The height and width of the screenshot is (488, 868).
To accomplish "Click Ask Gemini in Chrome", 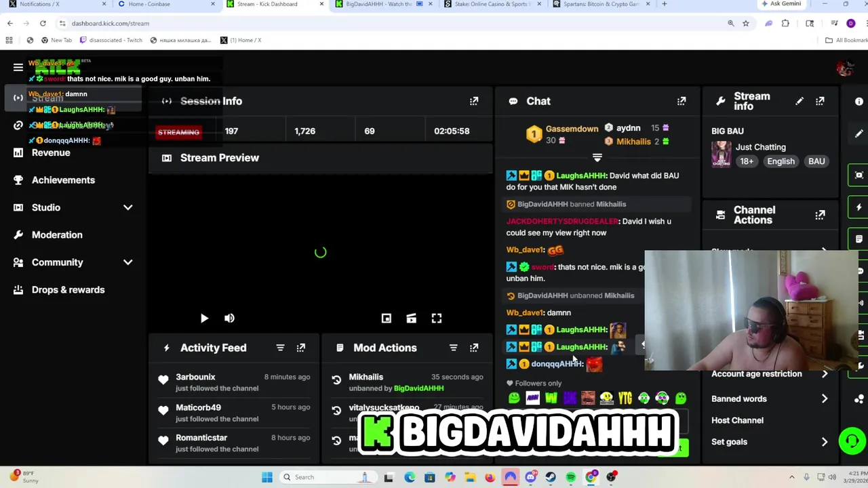I will (x=781, y=4).
